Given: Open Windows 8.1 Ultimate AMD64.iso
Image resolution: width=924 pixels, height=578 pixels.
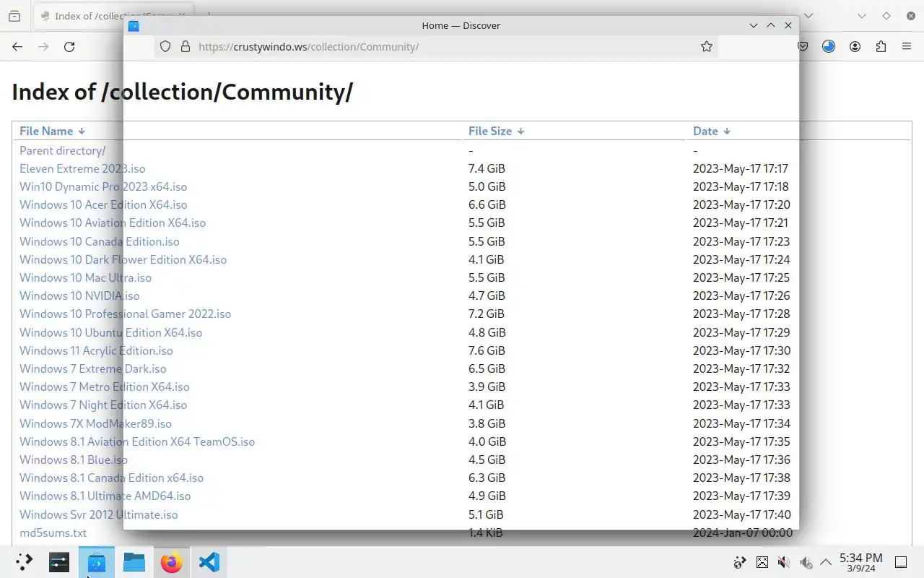Looking at the screenshot, I should [105, 496].
